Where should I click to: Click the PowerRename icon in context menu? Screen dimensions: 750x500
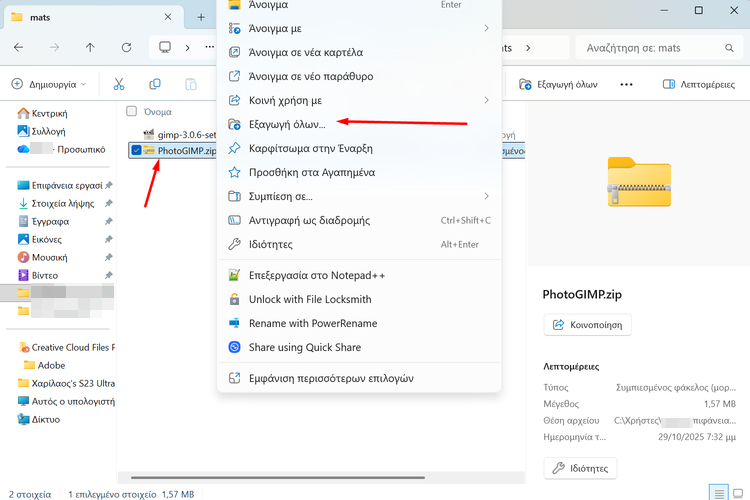(234, 323)
